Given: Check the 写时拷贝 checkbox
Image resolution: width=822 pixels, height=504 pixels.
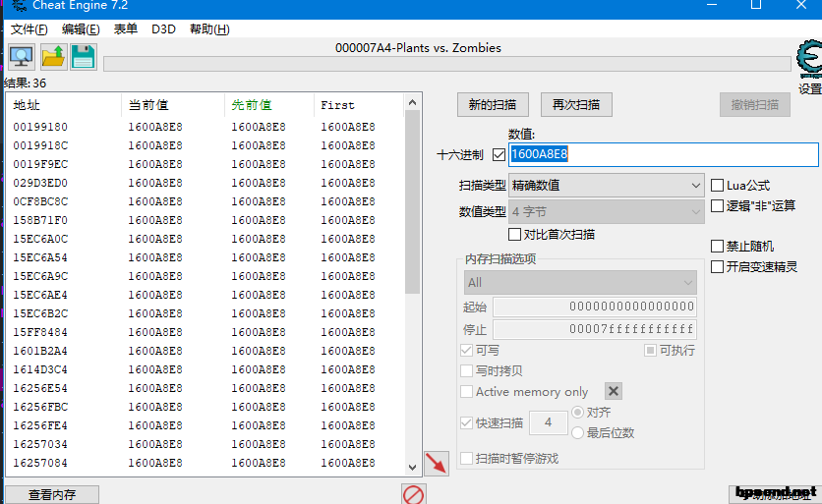Looking at the screenshot, I should (x=466, y=371).
